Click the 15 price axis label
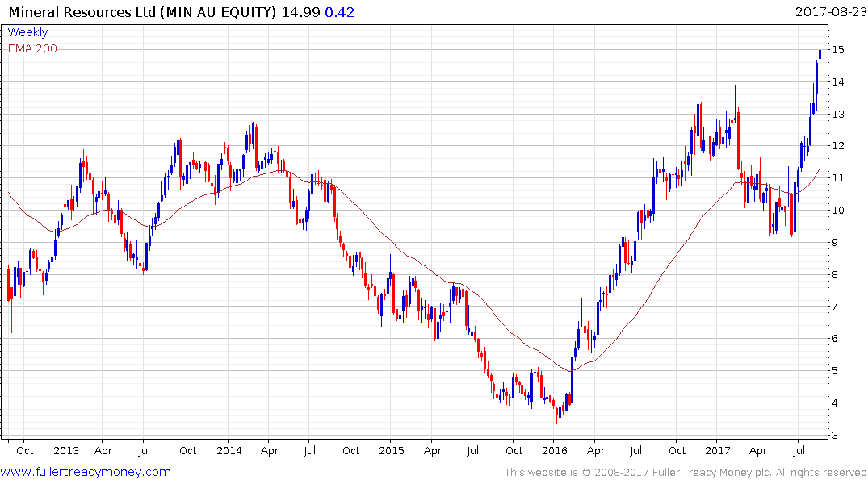Viewport: 868px width, 484px height. pyautogui.click(x=838, y=50)
